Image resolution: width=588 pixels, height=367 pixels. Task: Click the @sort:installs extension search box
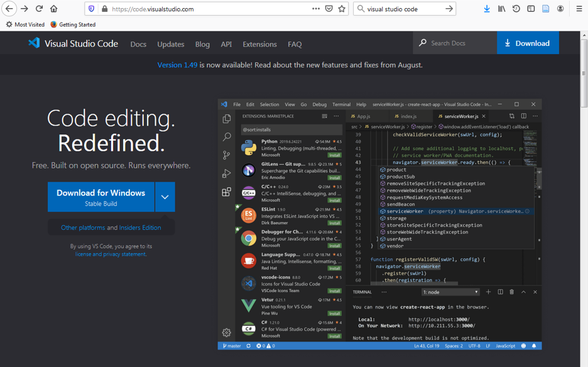coord(291,129)
